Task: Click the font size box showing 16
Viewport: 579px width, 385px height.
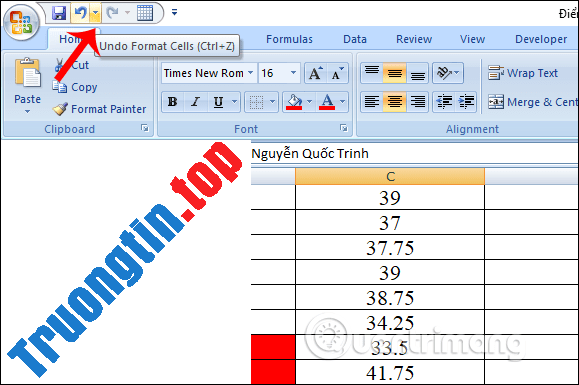Action: (273, 73)
